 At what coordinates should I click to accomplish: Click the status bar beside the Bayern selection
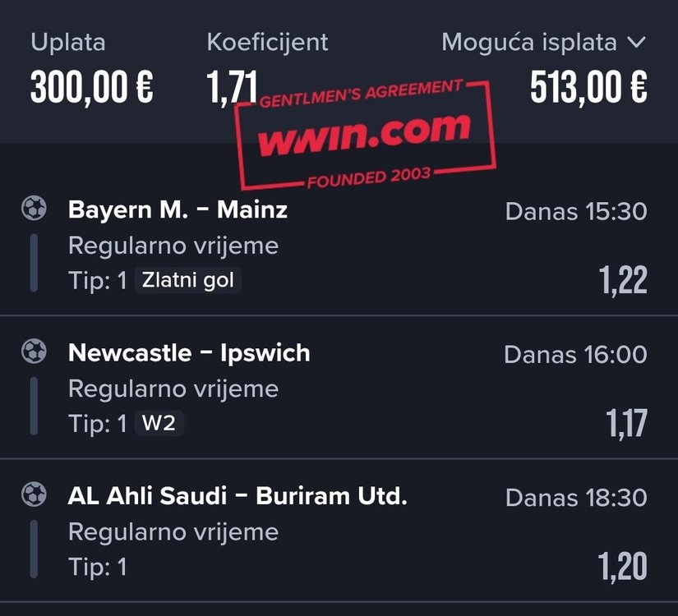pos(34,263)
